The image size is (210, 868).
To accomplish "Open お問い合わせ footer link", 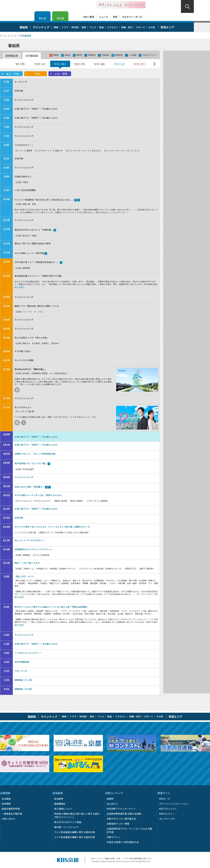I will (x=8, y=819).
